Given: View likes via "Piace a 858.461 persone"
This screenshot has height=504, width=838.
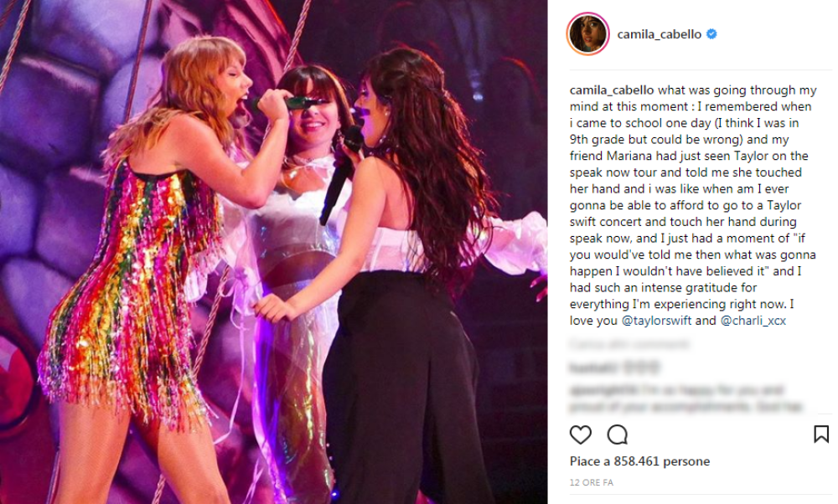Looking at the screenshot, I should point(639,461).
